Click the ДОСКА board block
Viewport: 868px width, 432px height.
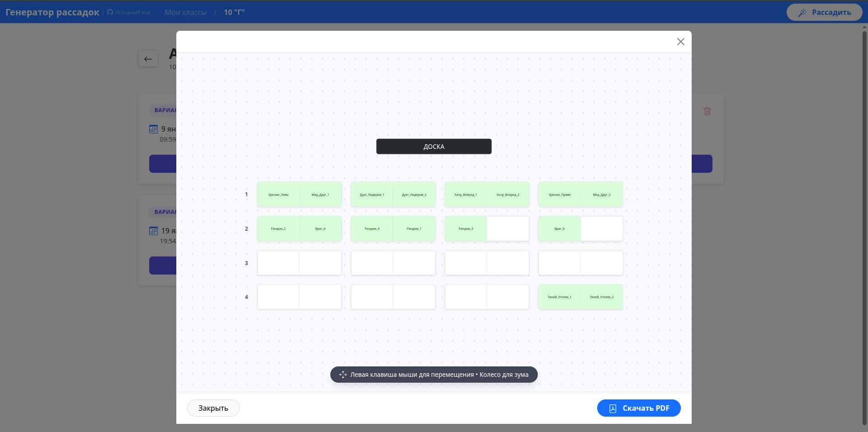434,147
